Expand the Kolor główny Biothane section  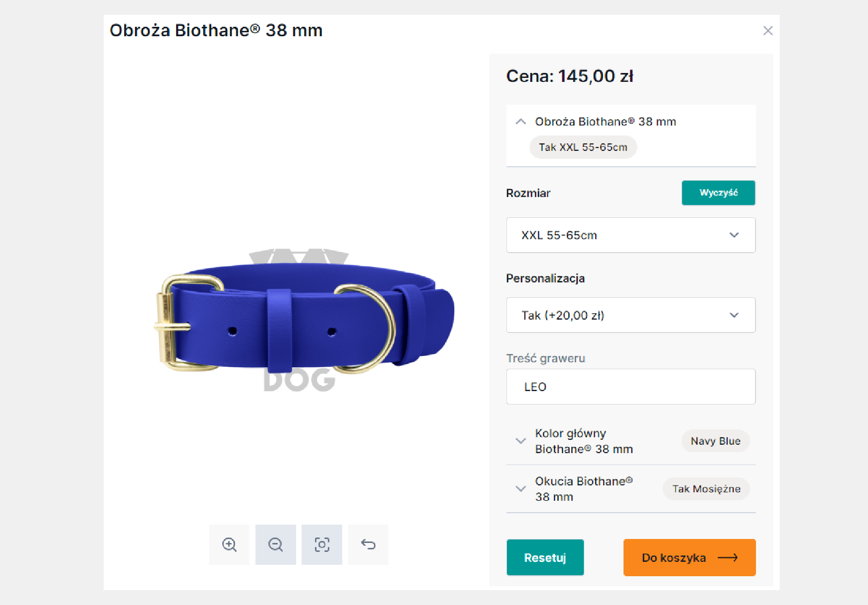coord(520,441)
